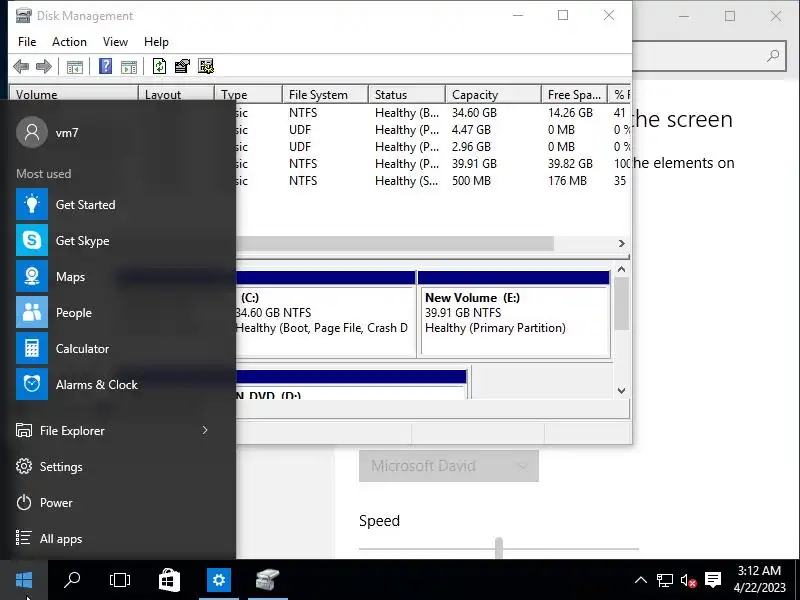
Task: Show hidden system tray icons
Action: click(x=641, y=580)
